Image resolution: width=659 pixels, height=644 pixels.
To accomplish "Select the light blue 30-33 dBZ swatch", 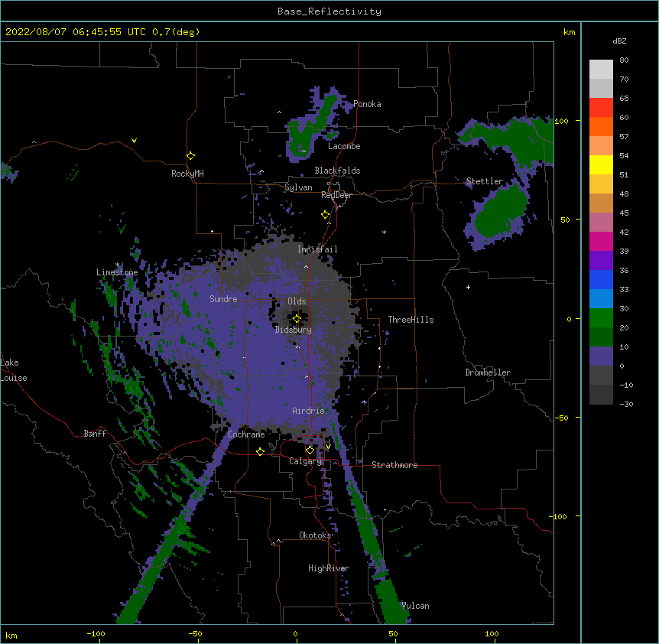I will pos(601,299).
